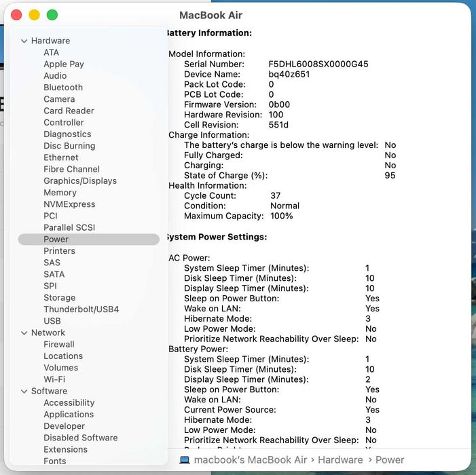Open USB hardware information
The height and width of the screenshot is (475, 476).
coord(52,321)
